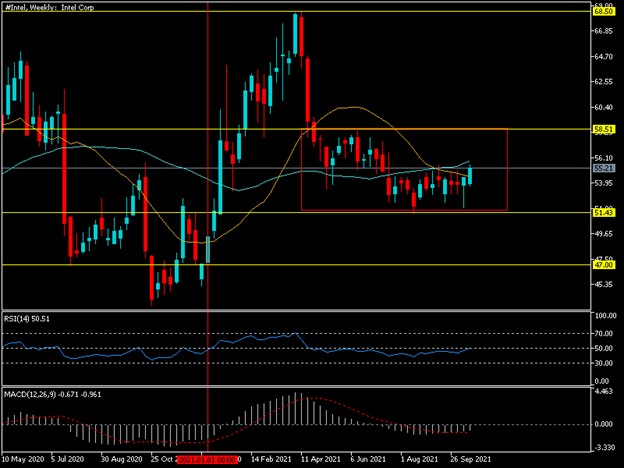Image resolution: width=624 pixels, height=468 pixels.
Task: Click the 49.65 price scale value
Action: coord(604,234)
